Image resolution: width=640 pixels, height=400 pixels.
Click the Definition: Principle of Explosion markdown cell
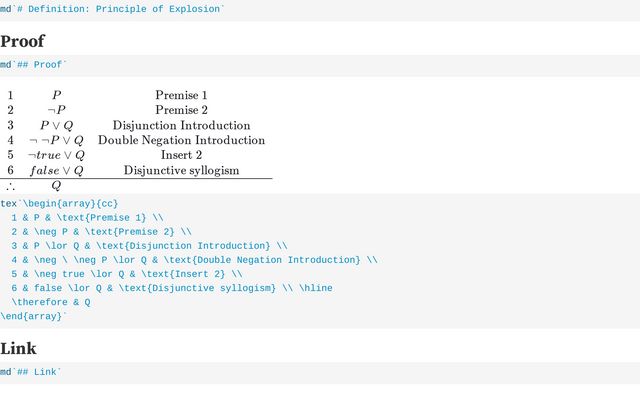(x=320, y=9)
